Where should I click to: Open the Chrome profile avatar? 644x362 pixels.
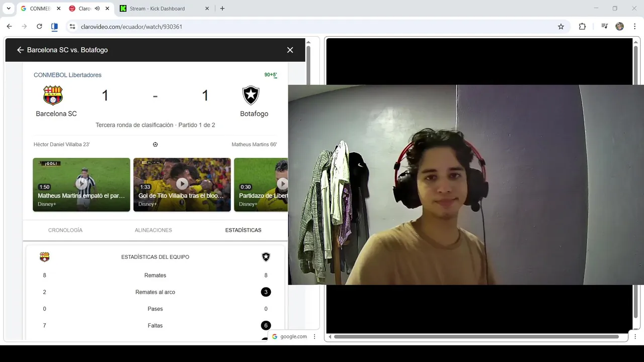click(x=620, y=27)
